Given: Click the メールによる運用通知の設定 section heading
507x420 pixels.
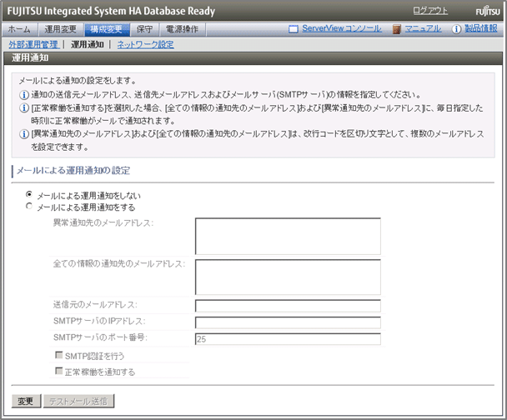Looking at the screenshot, I should (73, 171).
